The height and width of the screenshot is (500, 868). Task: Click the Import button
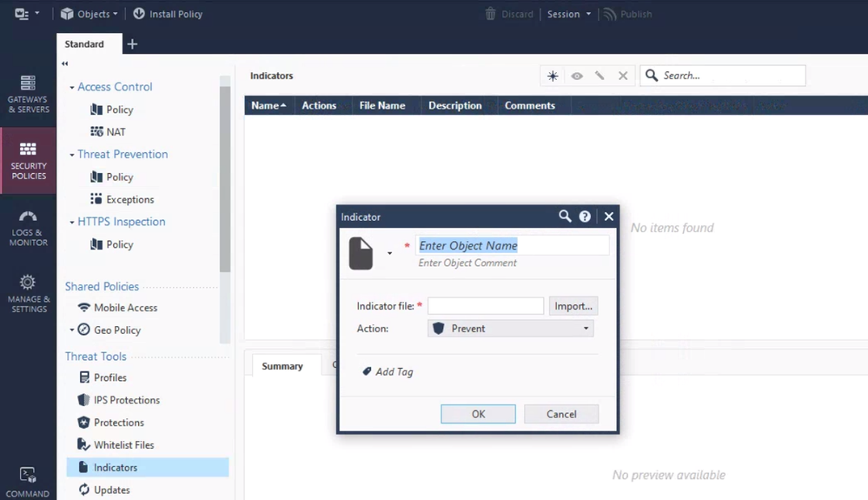pyautogui.click(x=573, y=305)
